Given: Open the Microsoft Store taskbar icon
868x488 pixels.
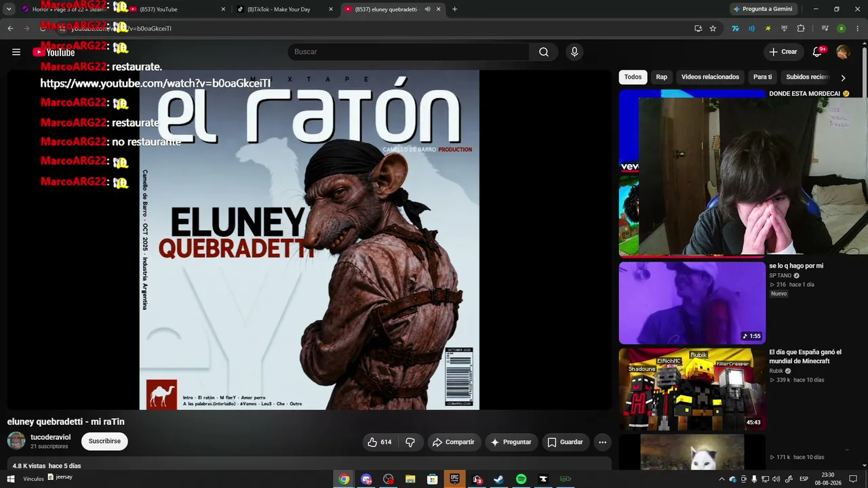Looking at the screenshot, I should pos(432,479).
